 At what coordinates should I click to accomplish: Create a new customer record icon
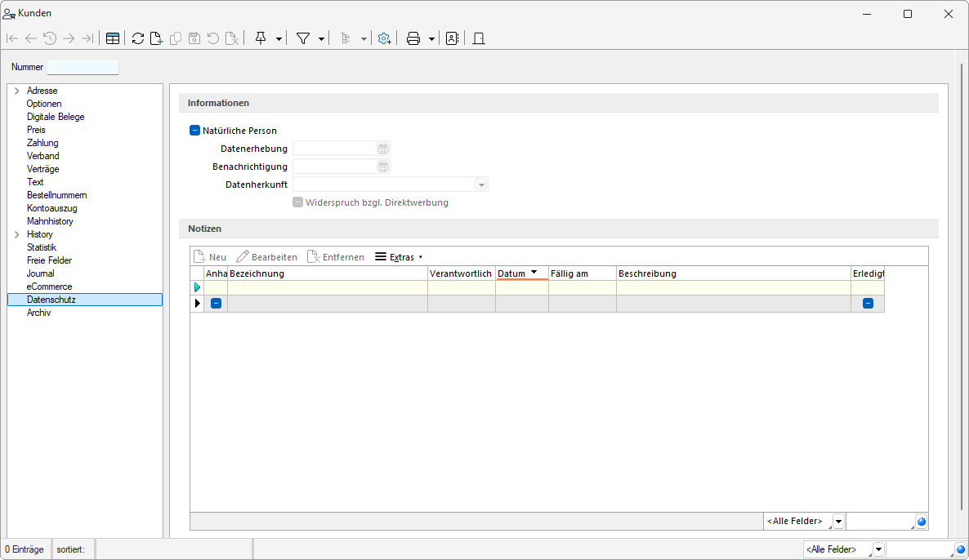(156, 38)
